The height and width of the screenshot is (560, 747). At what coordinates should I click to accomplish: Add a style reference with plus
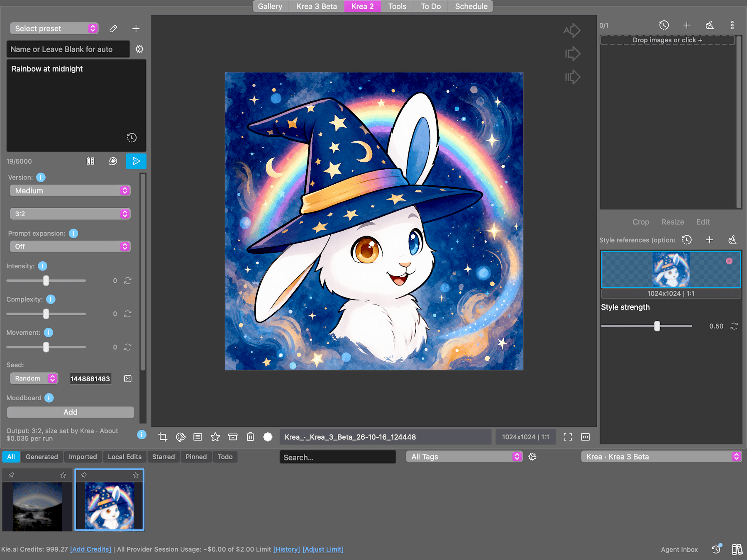click(x=710, y=240)
